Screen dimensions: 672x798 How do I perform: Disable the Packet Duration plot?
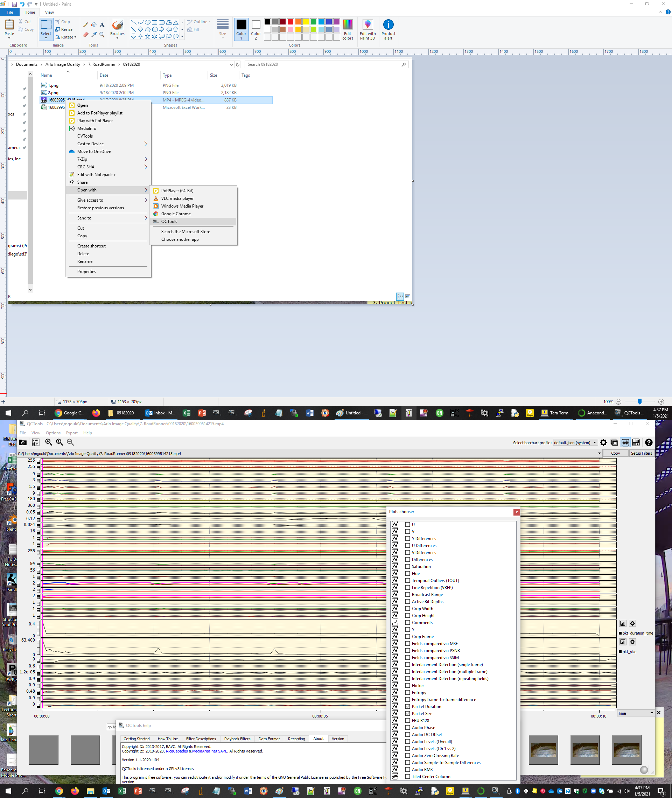point(408,707)
